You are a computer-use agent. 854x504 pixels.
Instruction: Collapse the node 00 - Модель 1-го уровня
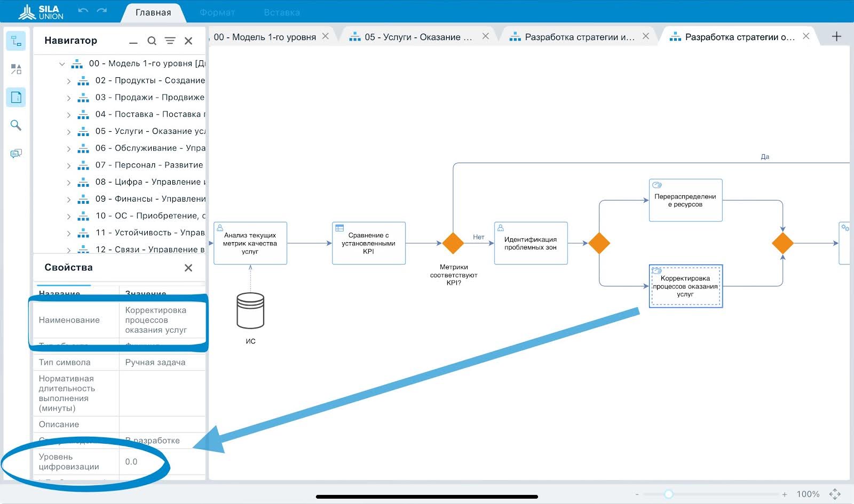point(62,63)
